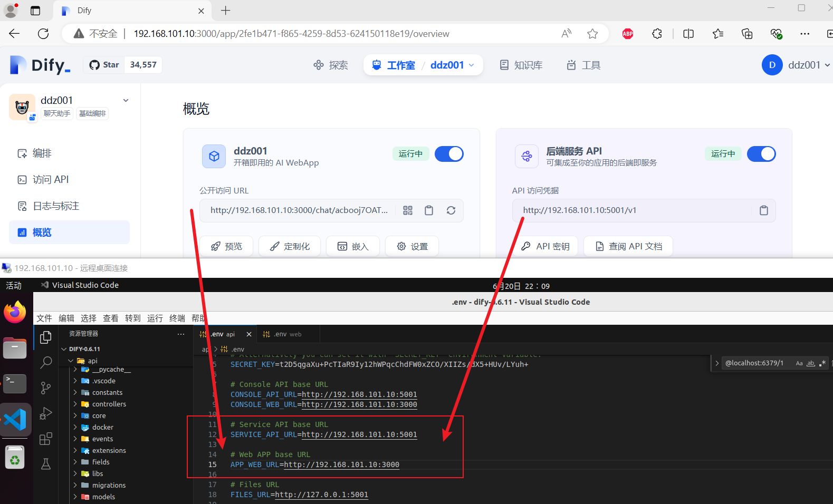This screenshot has width=833, height=504.
Task: Go to 访问 API in sidebar
Action: tap(69, 180)
